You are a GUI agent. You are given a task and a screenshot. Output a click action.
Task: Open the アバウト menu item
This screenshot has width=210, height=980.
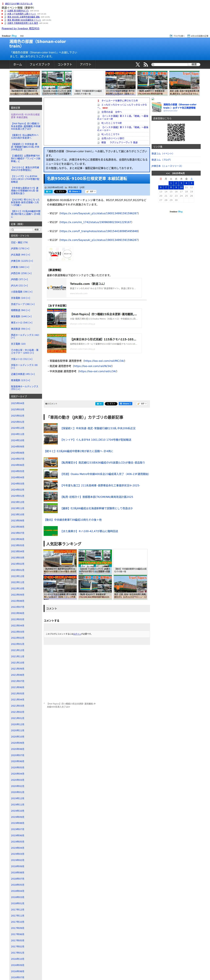(x=86, y=65)
